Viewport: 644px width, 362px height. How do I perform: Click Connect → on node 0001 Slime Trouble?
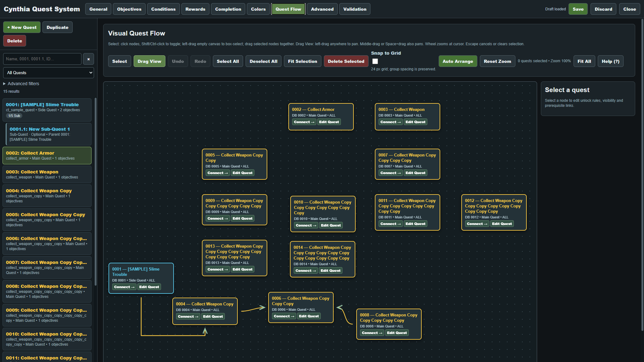coord(124,287)
